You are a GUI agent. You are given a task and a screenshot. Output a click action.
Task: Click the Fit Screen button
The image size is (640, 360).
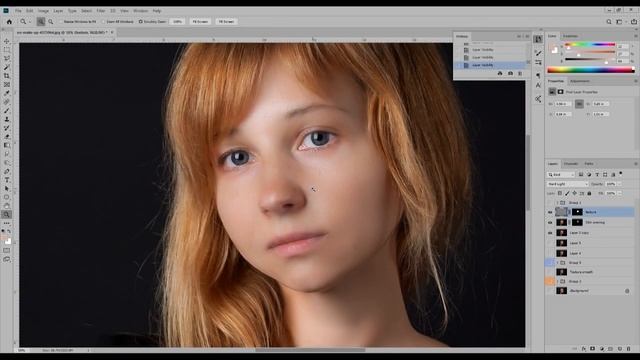click(x=200, y=22)
